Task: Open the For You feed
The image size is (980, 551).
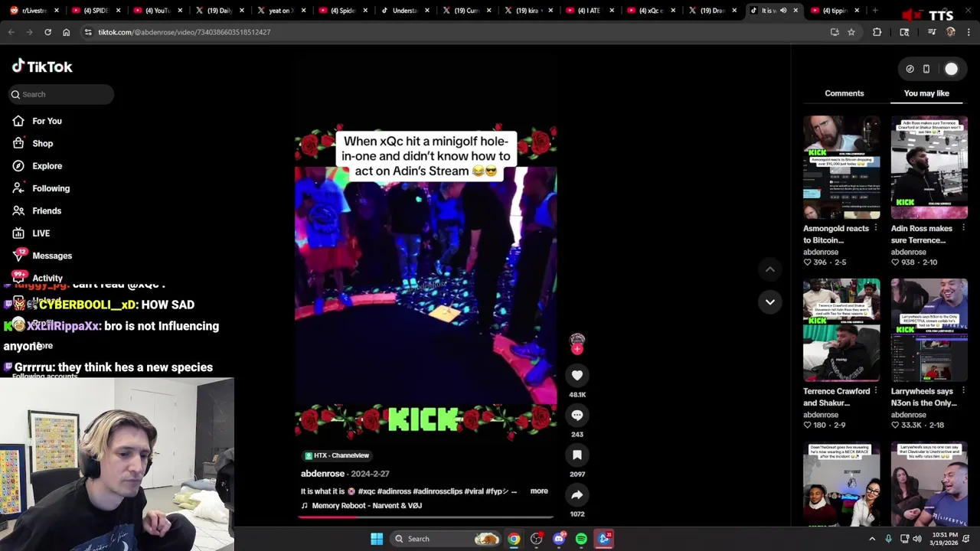Action: pos(37,121)
